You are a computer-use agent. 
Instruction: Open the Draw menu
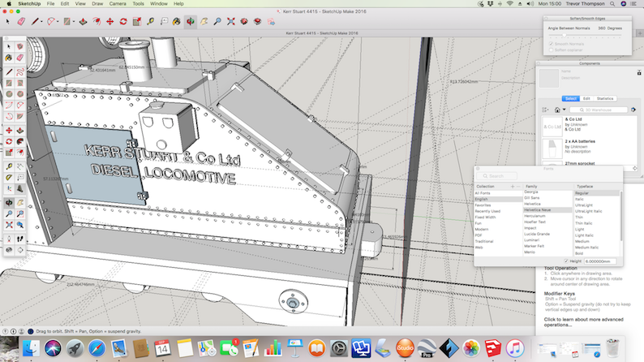[97, 4]
